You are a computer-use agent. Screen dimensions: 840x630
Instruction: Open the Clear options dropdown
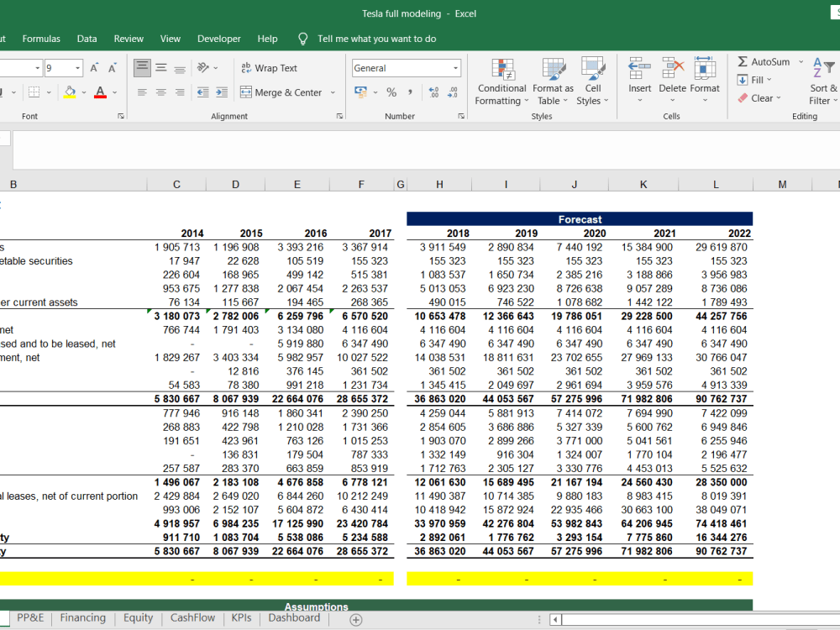760,98
